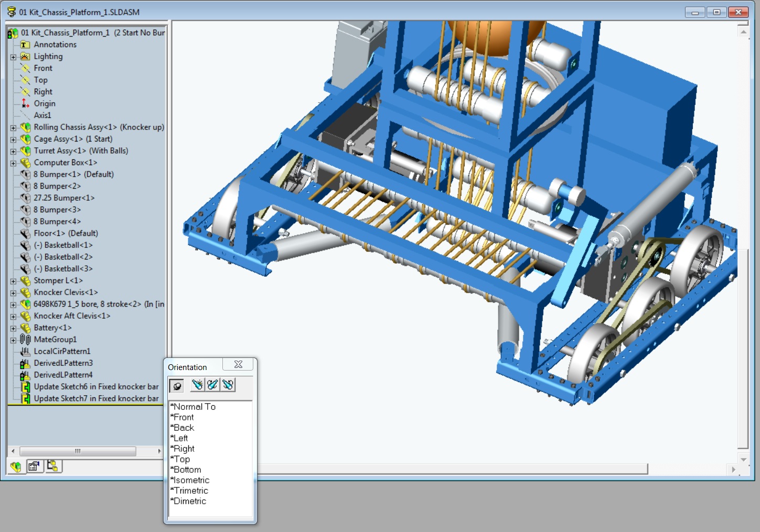Toggle the Orientation dialog pushpin

177,386
